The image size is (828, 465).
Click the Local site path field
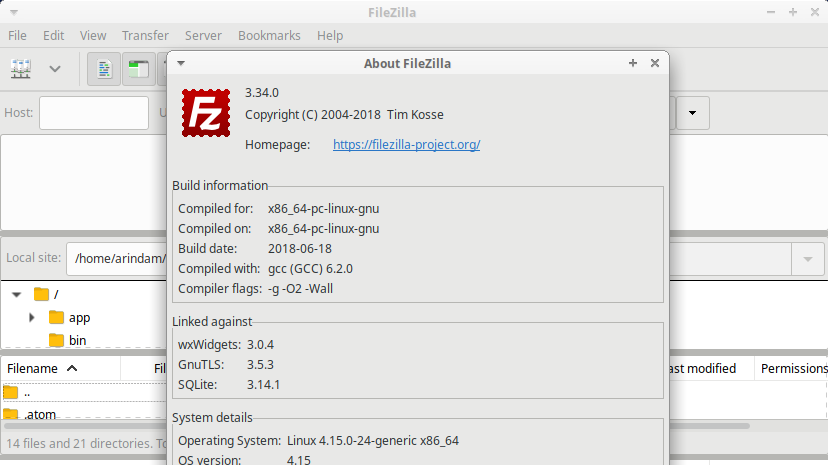117,259
